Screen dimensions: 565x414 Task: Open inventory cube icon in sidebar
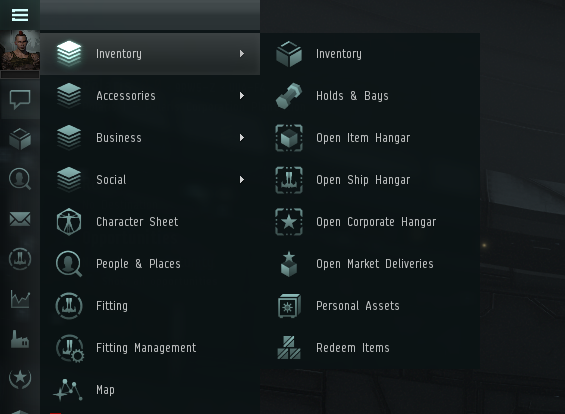point(20,139)
